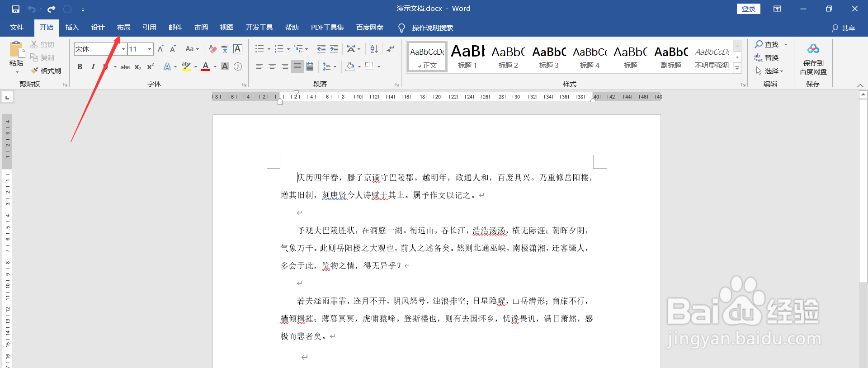Align paragraph text left
Screen dimensions: 868x368
259,67
